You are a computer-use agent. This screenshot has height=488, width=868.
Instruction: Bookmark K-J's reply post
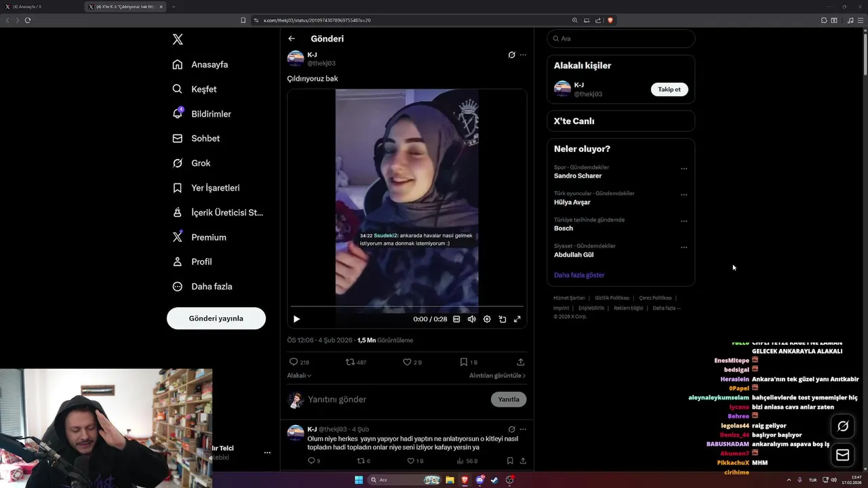(510, 461)
